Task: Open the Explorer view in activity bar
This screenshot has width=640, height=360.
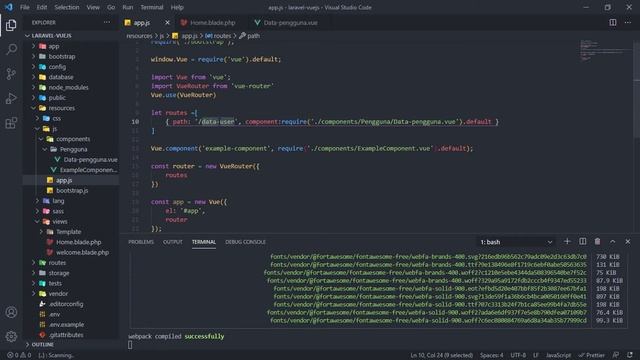Action: click(11, 25)
